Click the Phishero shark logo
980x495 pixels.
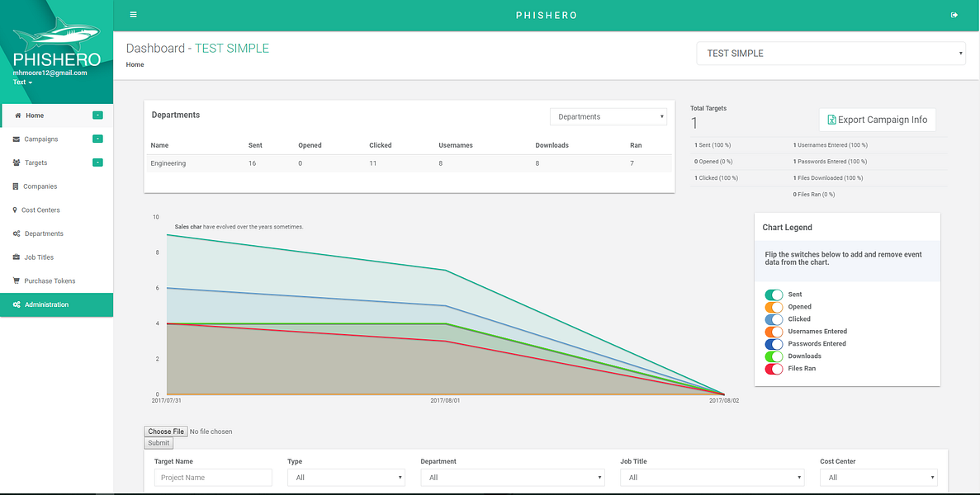56,35
